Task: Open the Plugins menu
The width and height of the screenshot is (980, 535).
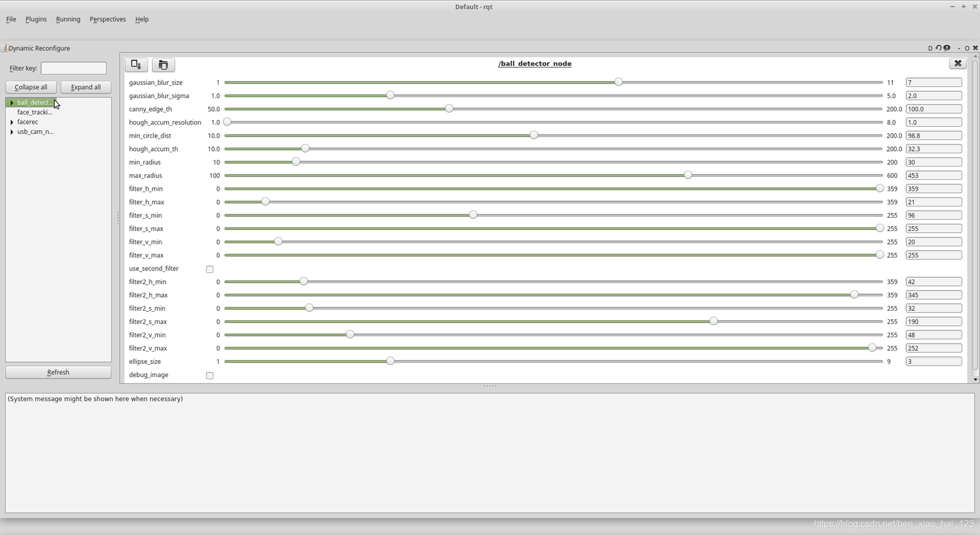Action: pyautogui.click(x=36, y=19)
